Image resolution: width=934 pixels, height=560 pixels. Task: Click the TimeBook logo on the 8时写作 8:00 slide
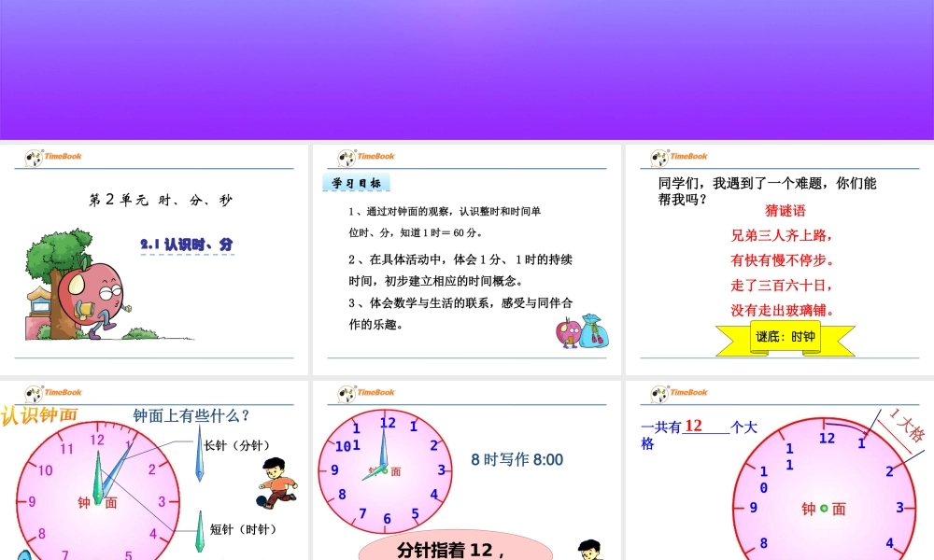pyautogui.click(x=366, y=394)
